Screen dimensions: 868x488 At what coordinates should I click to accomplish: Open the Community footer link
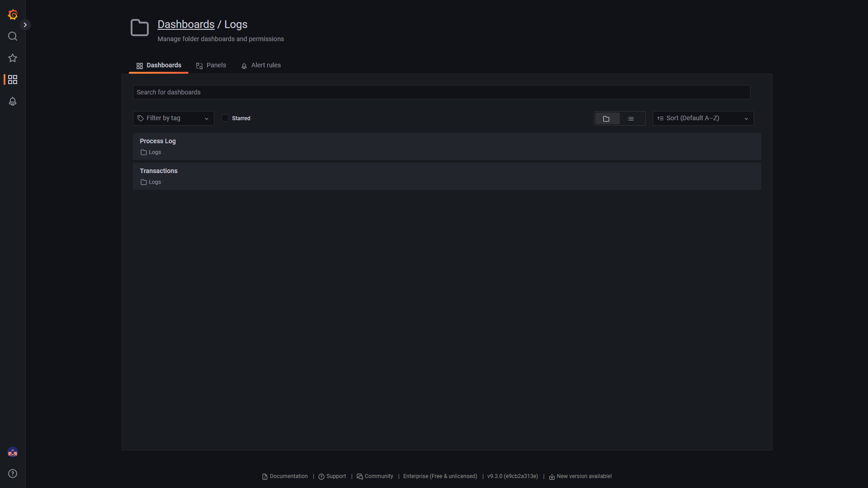375,477
